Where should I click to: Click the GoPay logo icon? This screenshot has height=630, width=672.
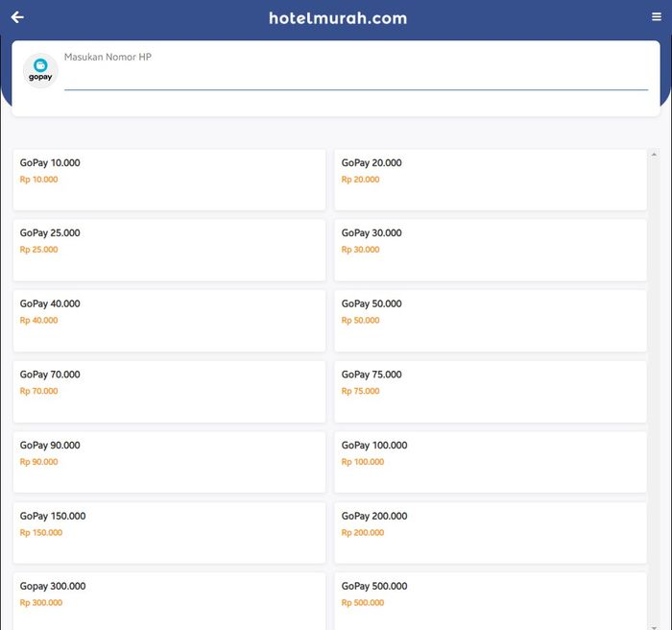(x=40, y=71)
